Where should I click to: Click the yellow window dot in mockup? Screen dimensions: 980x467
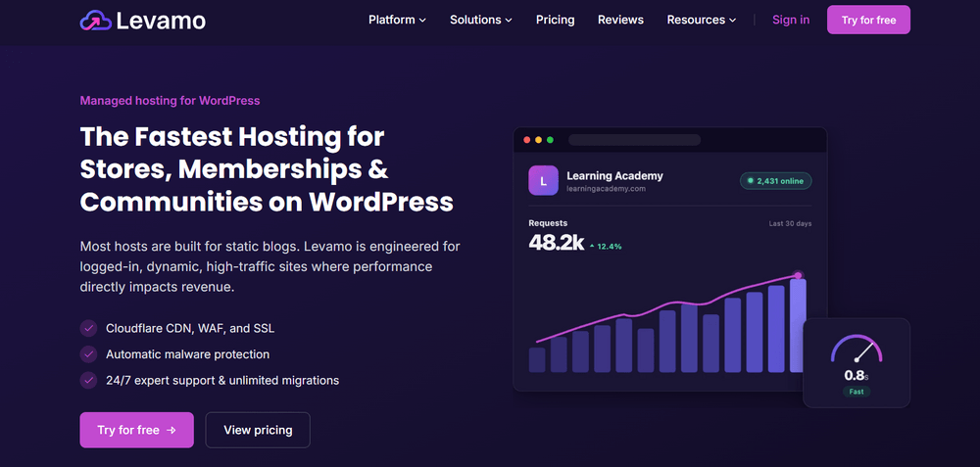click(x=539, y=140)
